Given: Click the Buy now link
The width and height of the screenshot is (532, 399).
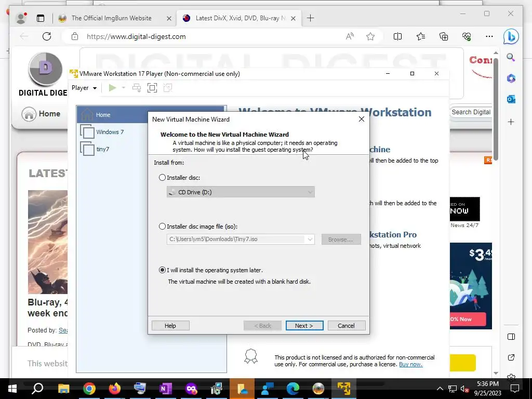Looking at the screenshot, I should [x=410, y=364].
